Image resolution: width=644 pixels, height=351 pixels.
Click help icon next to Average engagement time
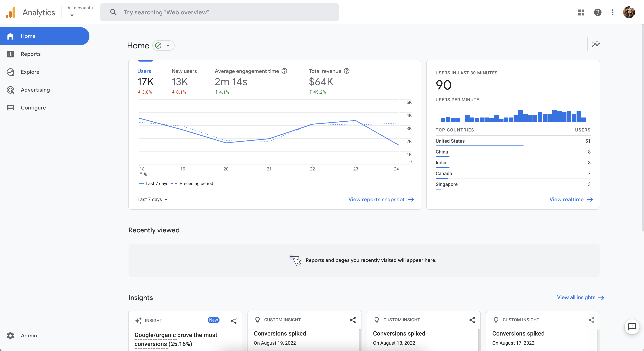(284, 71)
